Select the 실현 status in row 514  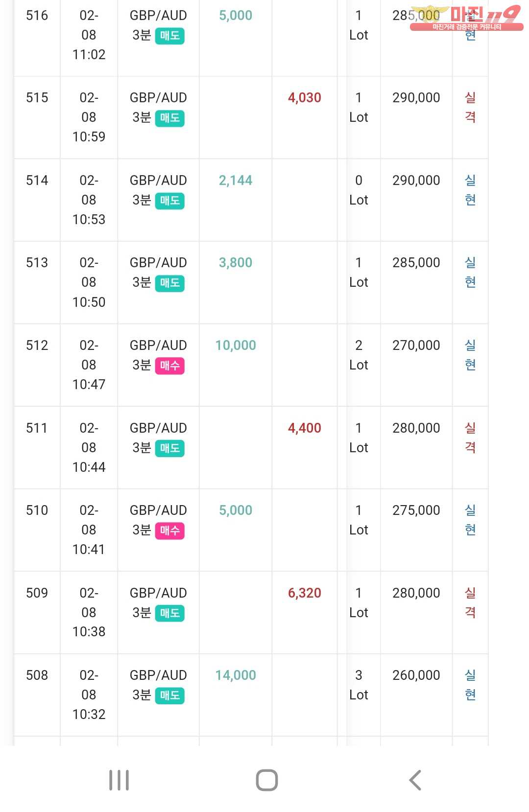click(x=470, y=190)
